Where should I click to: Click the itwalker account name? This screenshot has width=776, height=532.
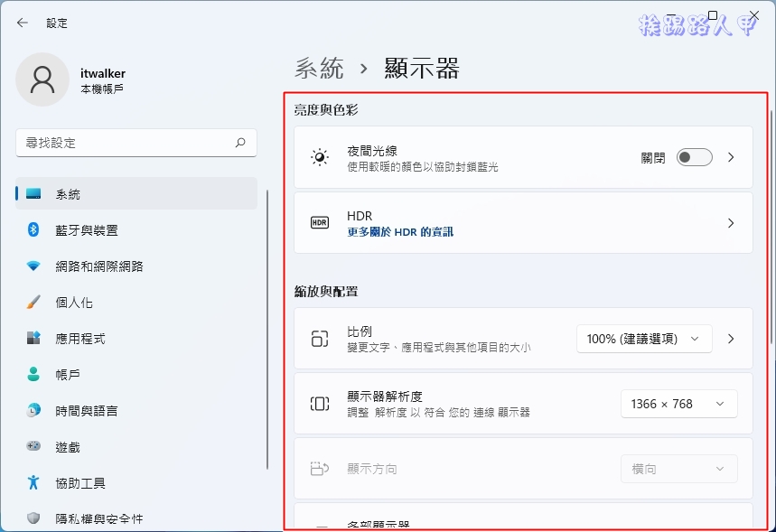coord(103,73)
